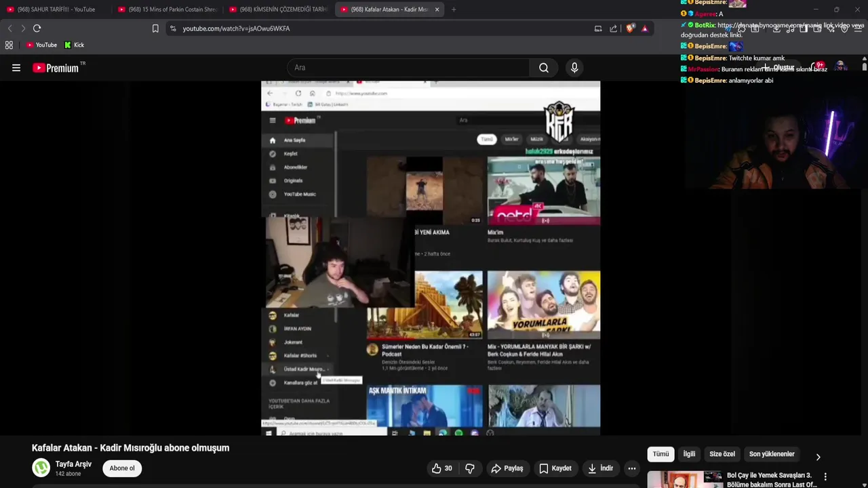Open Tayfa Arşiv channel name link
This screenshot has height=488, width=868.
click(x=73, y=464)
